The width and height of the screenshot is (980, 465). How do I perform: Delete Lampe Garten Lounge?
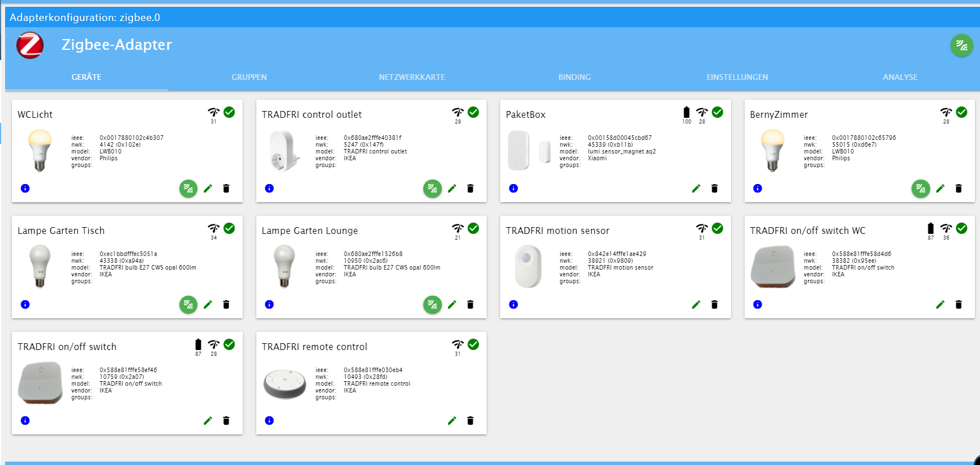coord(470,305)
